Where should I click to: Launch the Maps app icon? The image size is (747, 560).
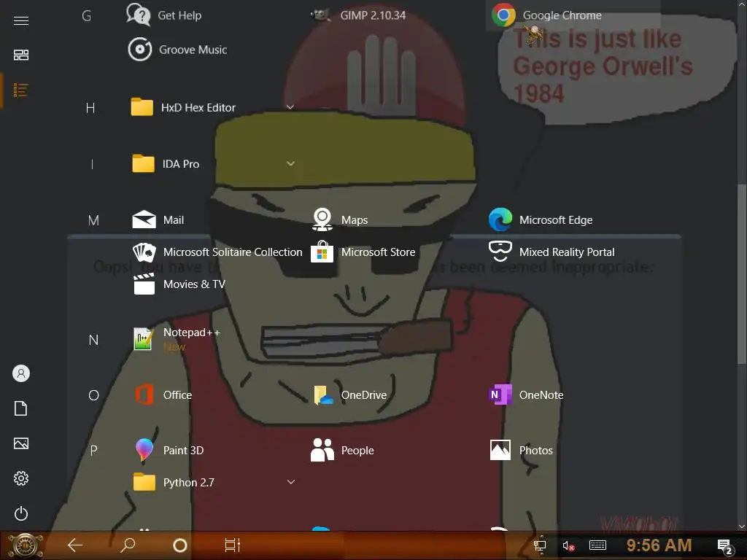pos(322,219)
